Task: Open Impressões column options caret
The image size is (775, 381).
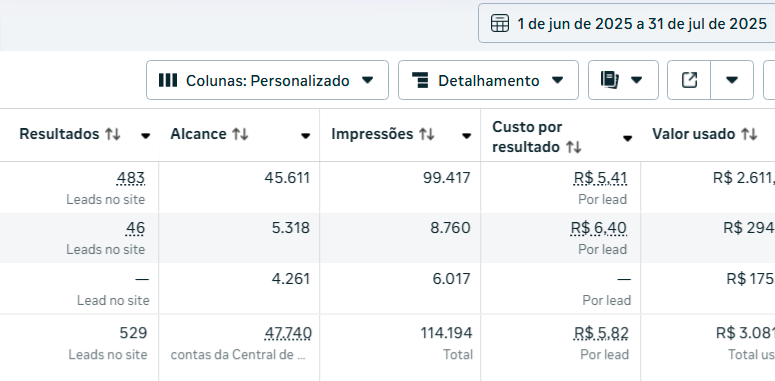Action: (x=466, y=136)
